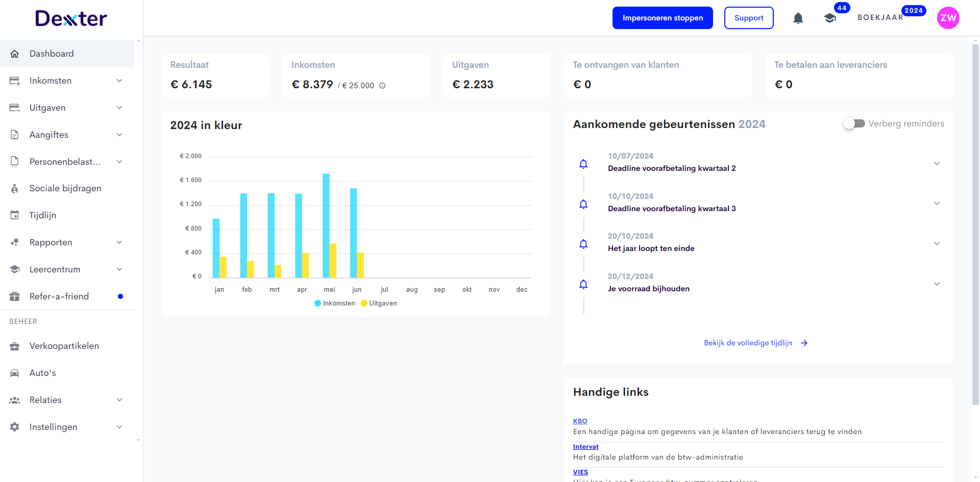Image resolution: width=980 pixels, height=482 pixels.
Task: Open the Leercentrum graduation cap icon with badge 44
Action: coord(829,18)
